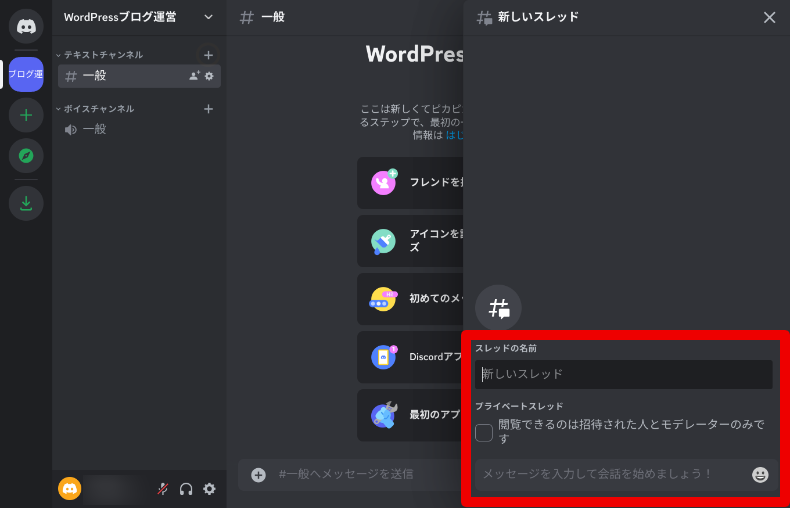Create channel in ボイスチャンネル category
This screenshot has height=508, width=790.
pos(208,109)
